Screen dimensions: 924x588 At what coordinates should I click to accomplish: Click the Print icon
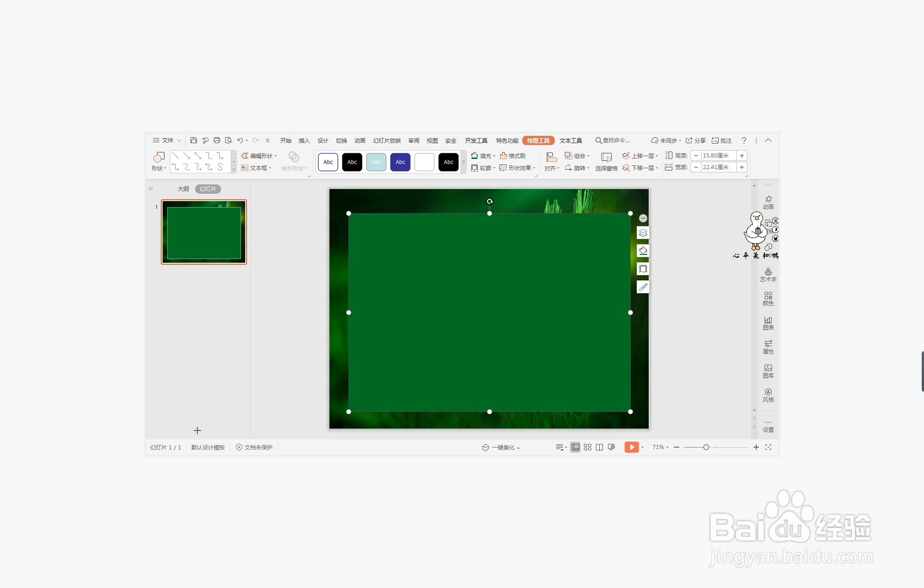(217, 140)
